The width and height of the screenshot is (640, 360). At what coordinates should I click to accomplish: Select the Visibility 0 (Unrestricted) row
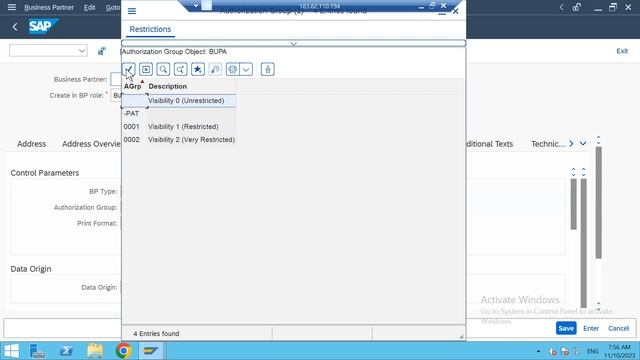(179, 101)
